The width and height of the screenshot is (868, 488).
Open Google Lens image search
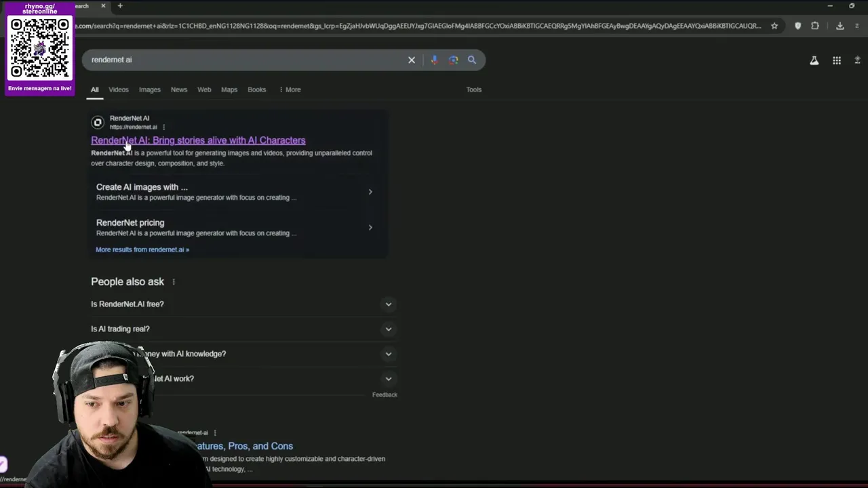click(454, 60)
